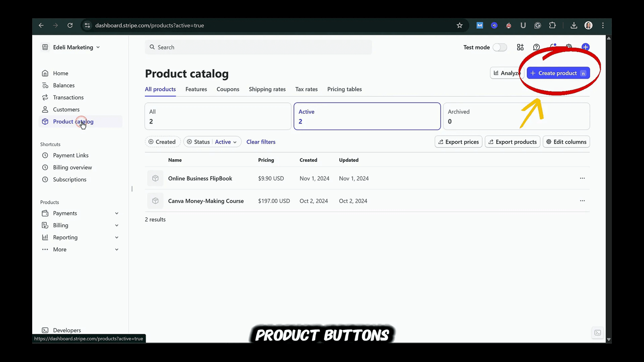
Task: Open the terminal icon at bottom right
Action: coord(598,333)
